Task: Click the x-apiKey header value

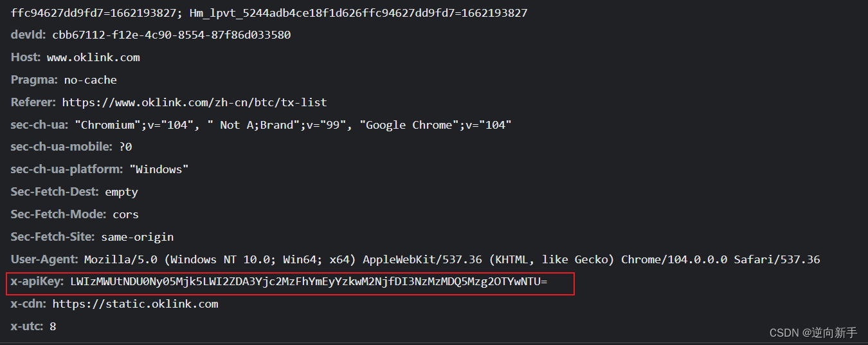Action: click(x=309, y=282)
